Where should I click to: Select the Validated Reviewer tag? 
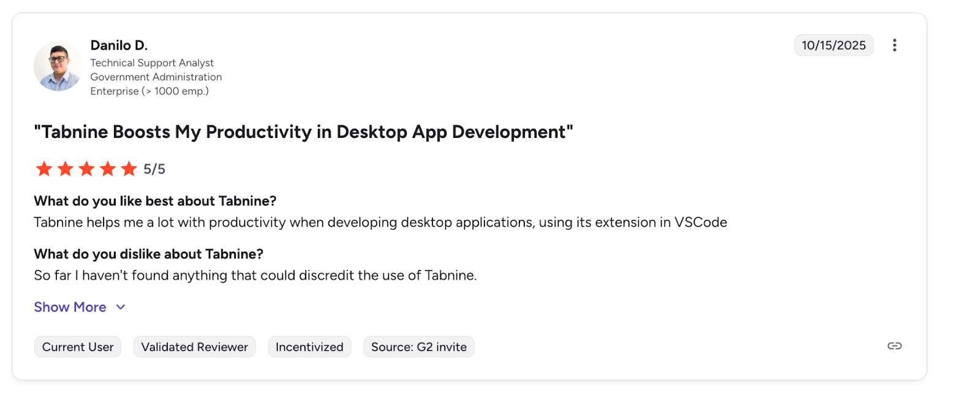(194, 347)
